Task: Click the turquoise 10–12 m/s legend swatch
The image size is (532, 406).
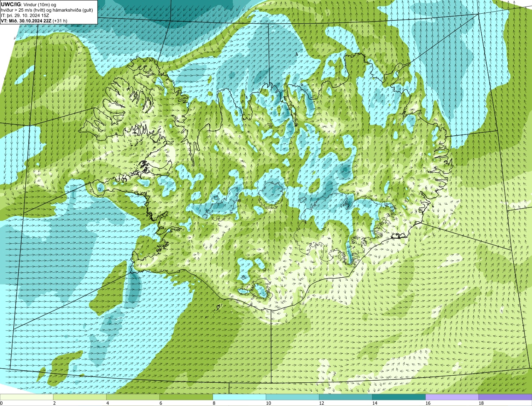Action: click(x=293, y=397)
